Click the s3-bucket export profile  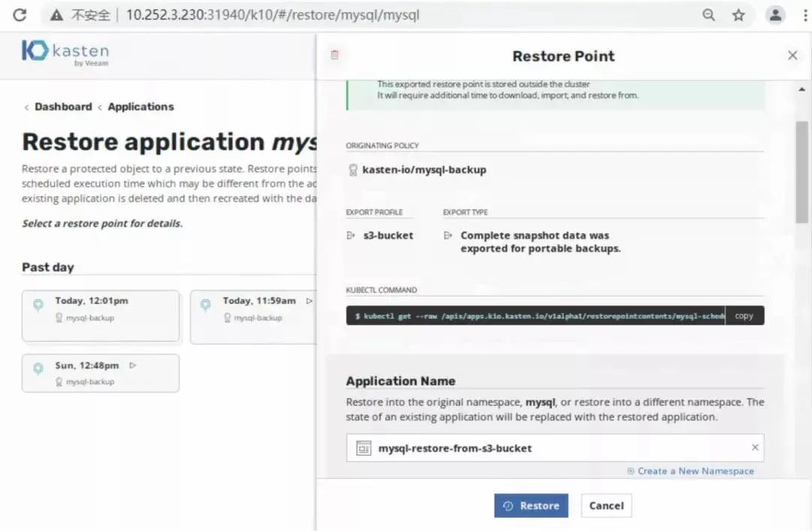coord(389,236)
